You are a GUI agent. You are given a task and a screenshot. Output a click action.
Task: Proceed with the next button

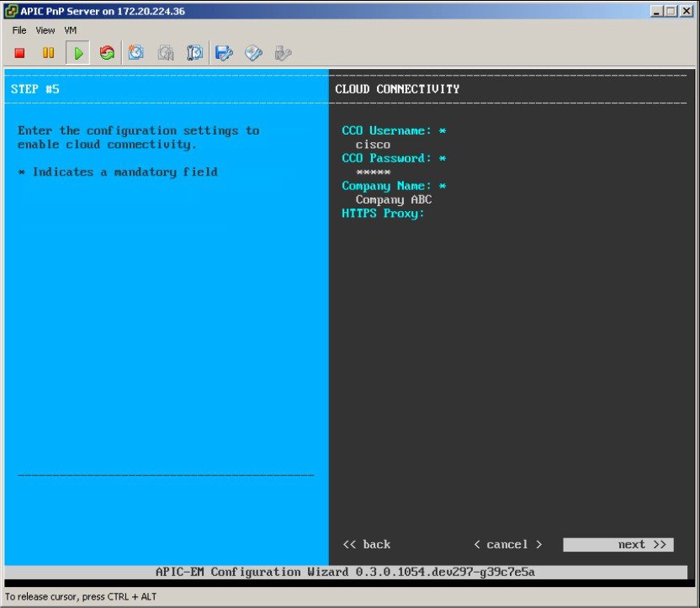pyautogui.click(x=618, y=545)
